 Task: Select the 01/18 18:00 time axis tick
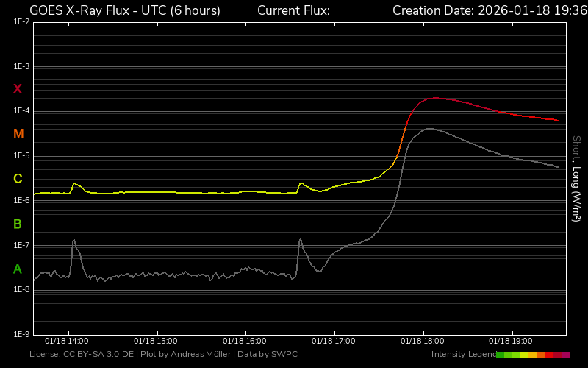point(423,342)
